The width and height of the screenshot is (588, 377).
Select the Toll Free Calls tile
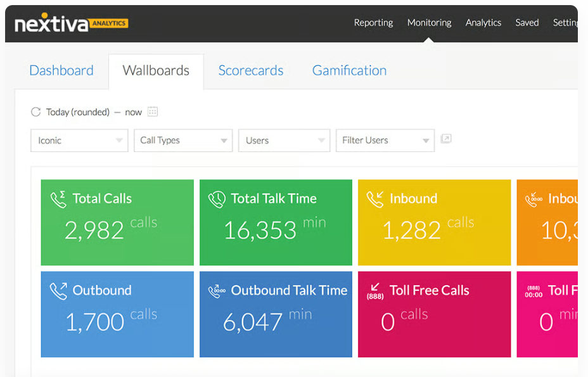click(434, 314)
